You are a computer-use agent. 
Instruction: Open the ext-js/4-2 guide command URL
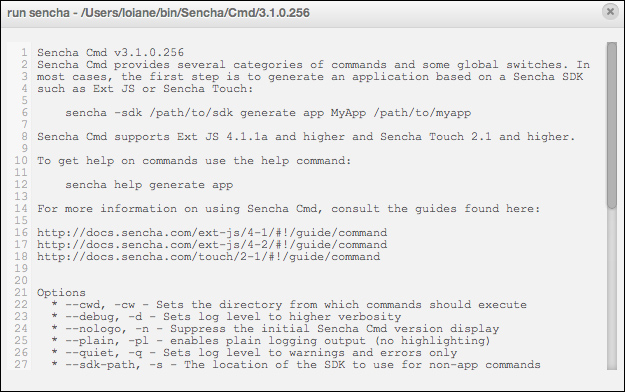(212, 244)
